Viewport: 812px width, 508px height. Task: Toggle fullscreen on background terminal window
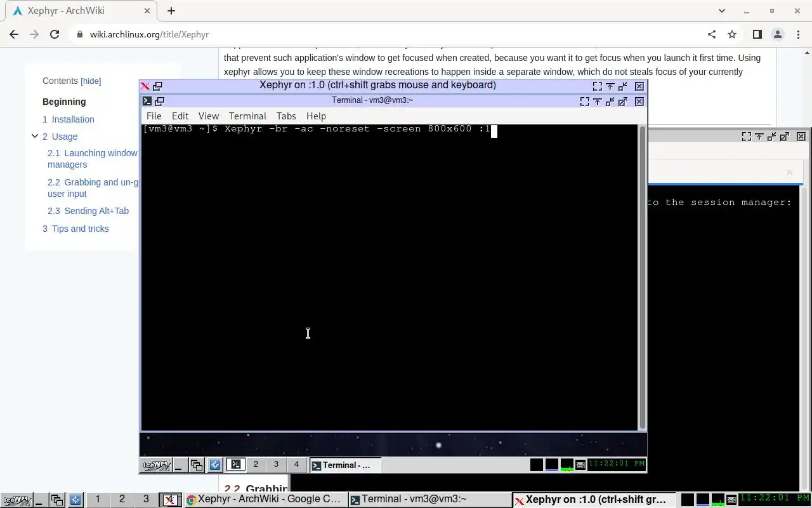[746, 137]
